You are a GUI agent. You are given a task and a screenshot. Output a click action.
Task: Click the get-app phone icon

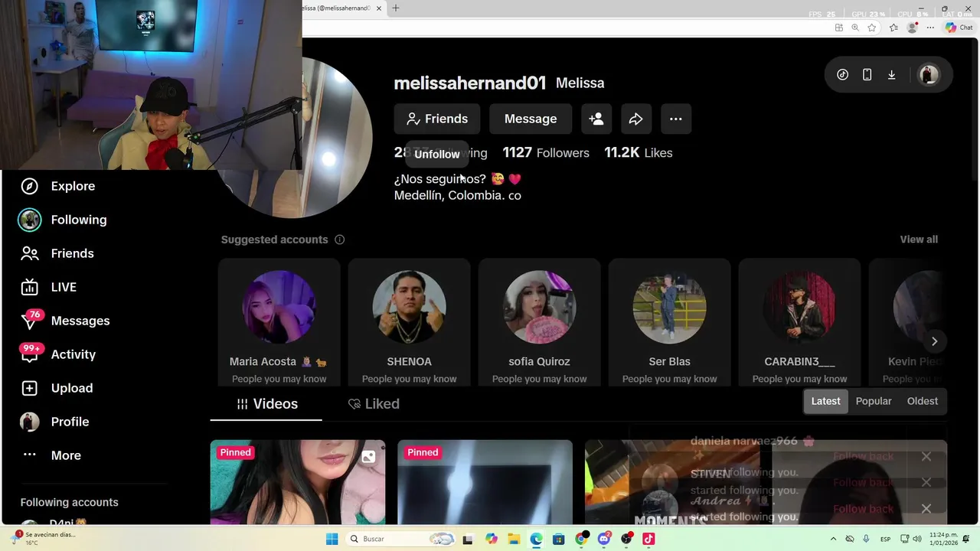coord(867,74)
